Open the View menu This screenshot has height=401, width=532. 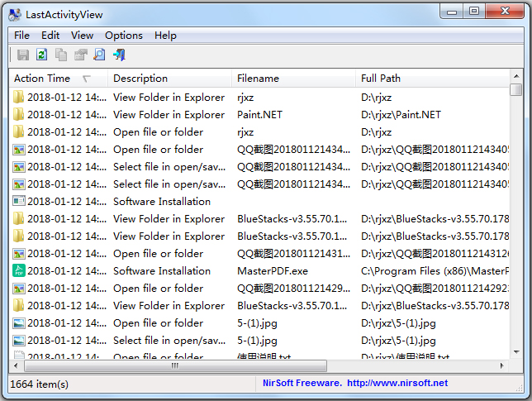pos(82,36)
